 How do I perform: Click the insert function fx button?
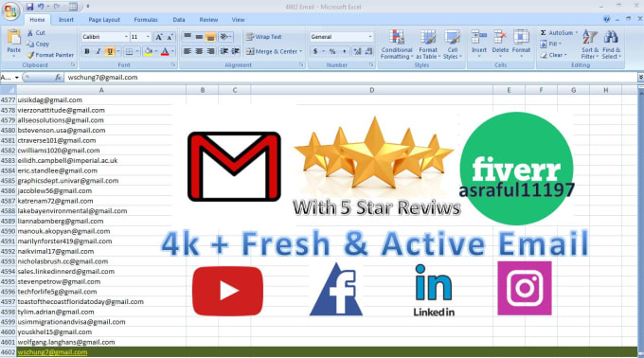click(58, 77)
